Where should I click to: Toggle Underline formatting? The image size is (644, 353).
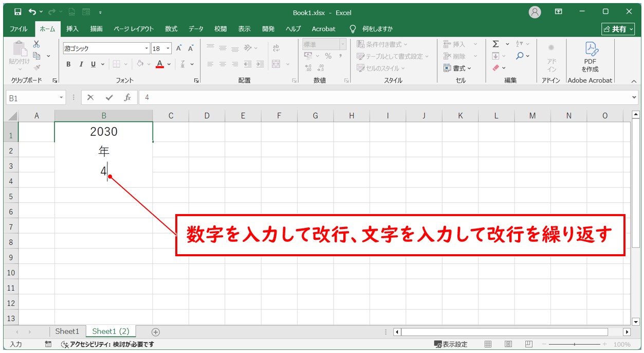[x=93, y=64]
